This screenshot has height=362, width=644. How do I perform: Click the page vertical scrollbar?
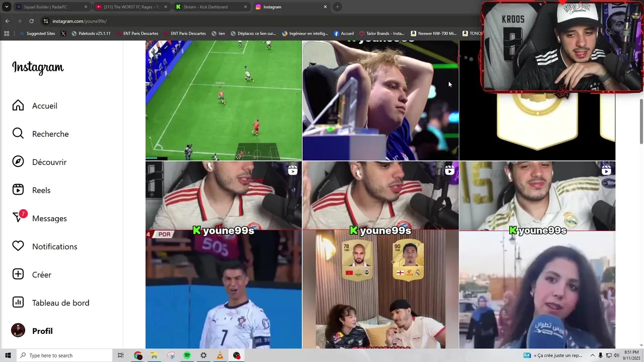[x=641, y=121]
